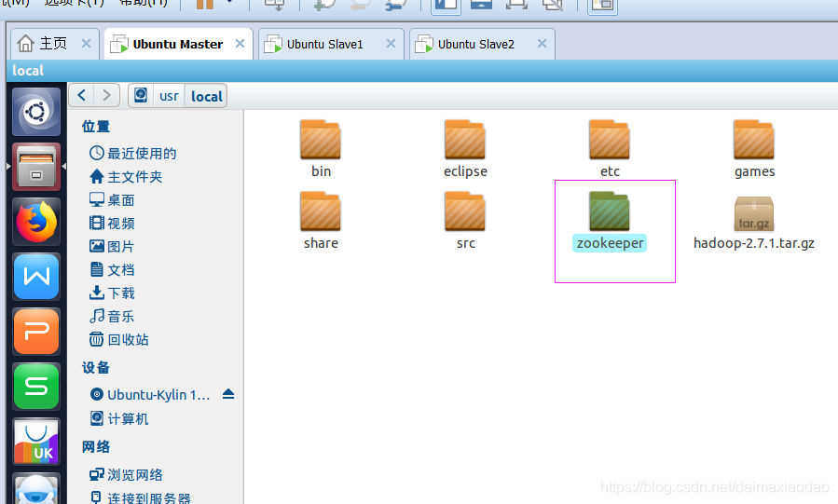The width and height of the screenshot is (838, 504).
Task: Launch WPS Presentation from the dock
Action: (x=36, y=332)
